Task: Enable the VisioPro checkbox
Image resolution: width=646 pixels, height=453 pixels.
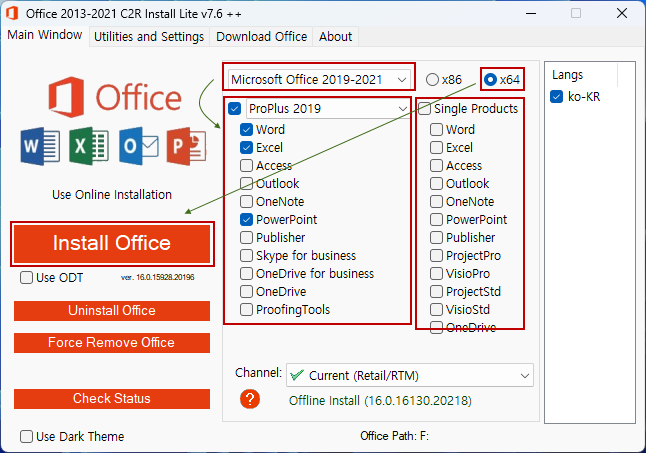Action: [436, 273]
